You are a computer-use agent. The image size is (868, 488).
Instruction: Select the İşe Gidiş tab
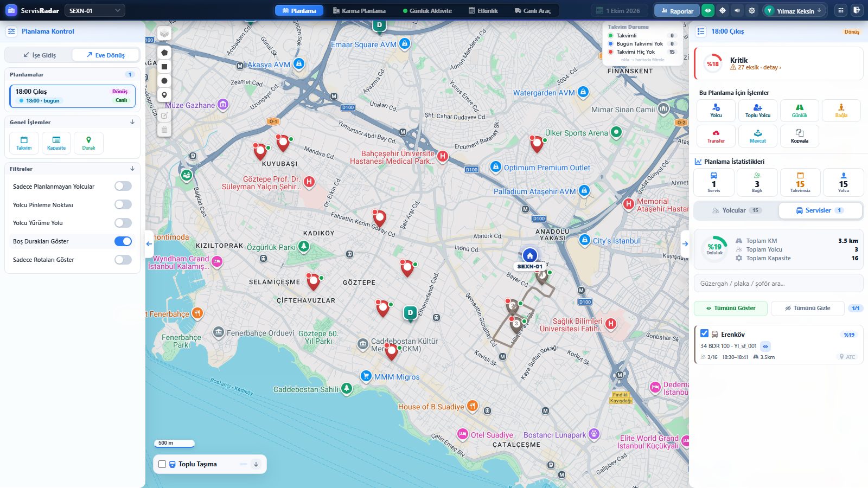(39, 55)
